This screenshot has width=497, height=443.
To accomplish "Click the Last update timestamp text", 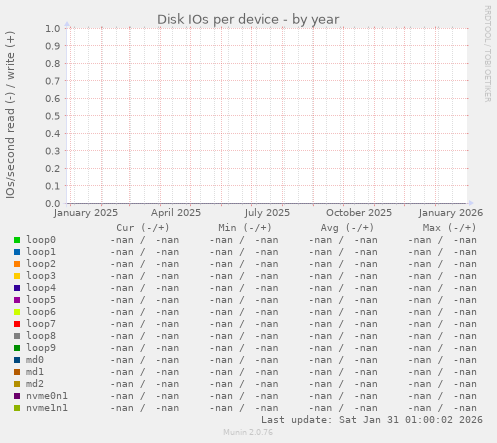I will pyautogui.click(x=372, y=420).
